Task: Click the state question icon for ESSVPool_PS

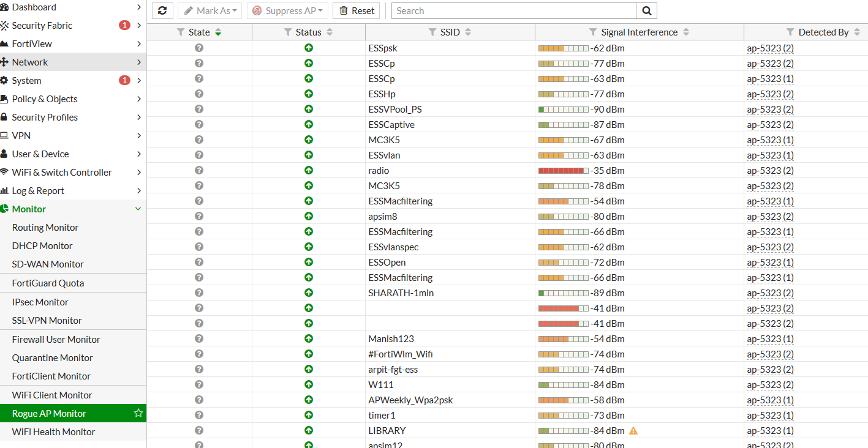Action: click(x=199, y=109)
